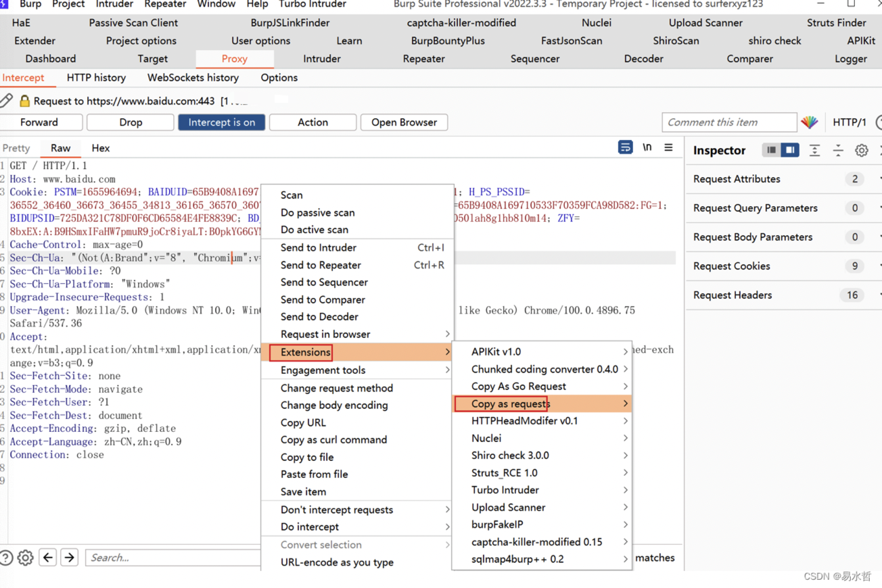This screenshot has width=882, height=588.
Task: Open Copy As Go Request submenu
Action: point(542,386)
